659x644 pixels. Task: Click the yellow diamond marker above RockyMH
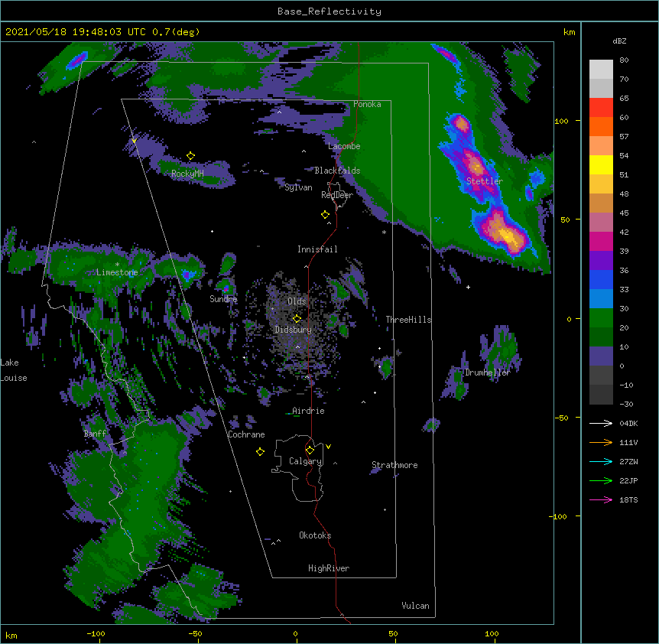coord(190,156)
